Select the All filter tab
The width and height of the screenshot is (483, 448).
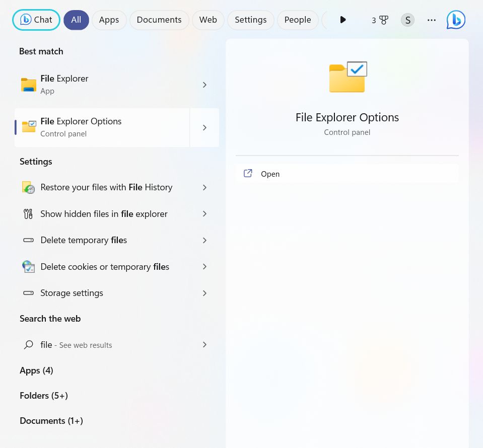click(76, 20)
